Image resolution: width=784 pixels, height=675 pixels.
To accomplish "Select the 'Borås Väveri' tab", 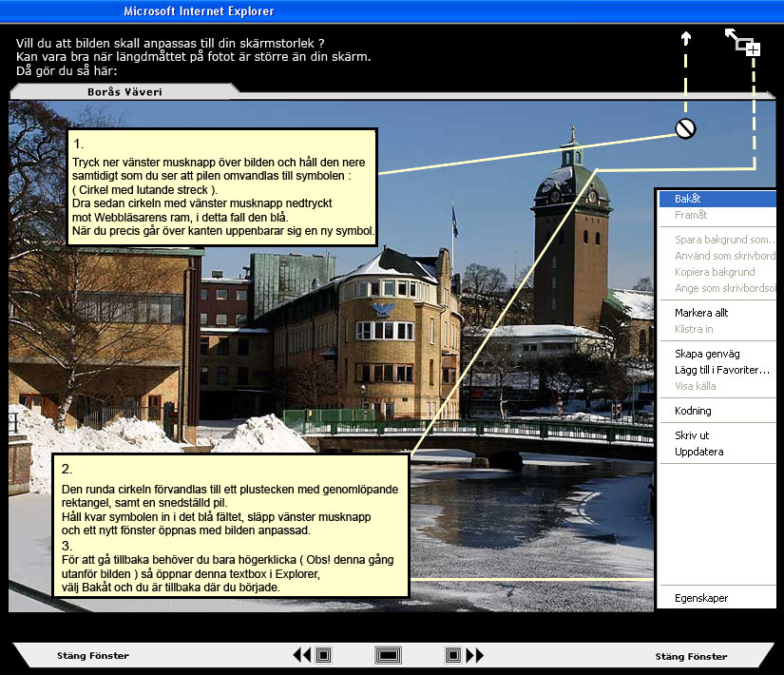I will click(x=124, y=91).
